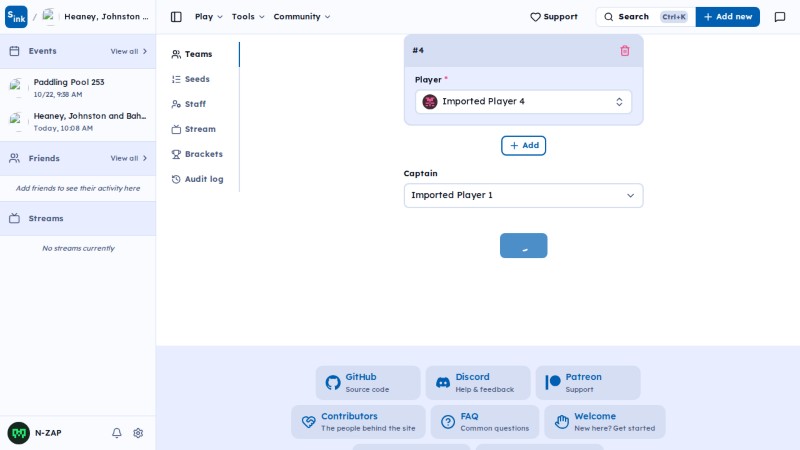The width and height of the screenshot is (800, 450).
Task: Open the Welcome get started link
Action: click(605, 422)
